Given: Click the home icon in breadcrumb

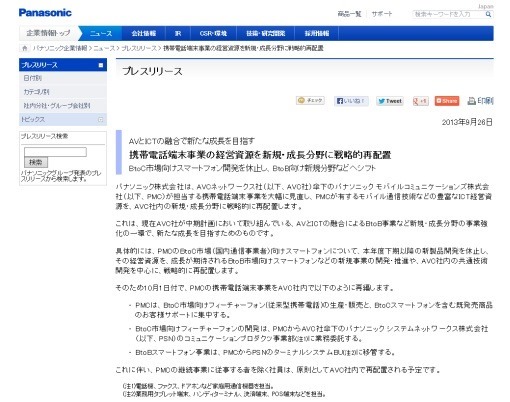Looking at the screenshot, I should [x=24, y=48].
